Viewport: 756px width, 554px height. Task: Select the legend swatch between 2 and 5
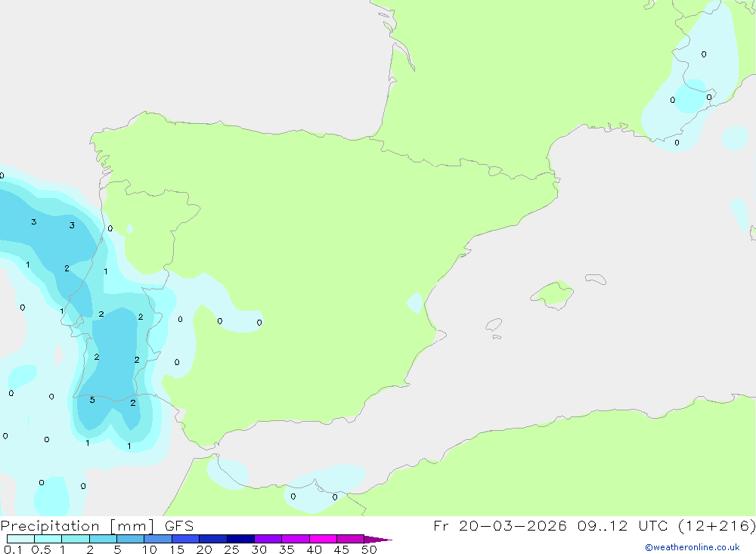(x=103, y=539)
